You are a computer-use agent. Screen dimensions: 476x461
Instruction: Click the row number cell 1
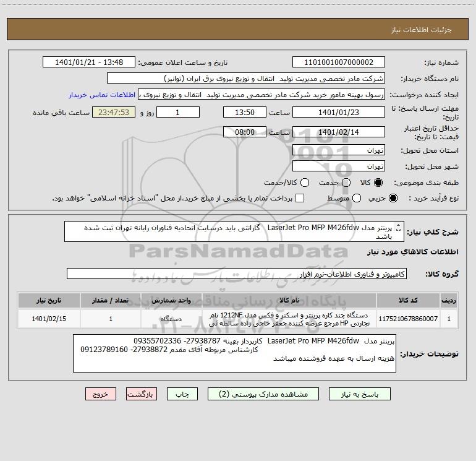tap(449, 319)
